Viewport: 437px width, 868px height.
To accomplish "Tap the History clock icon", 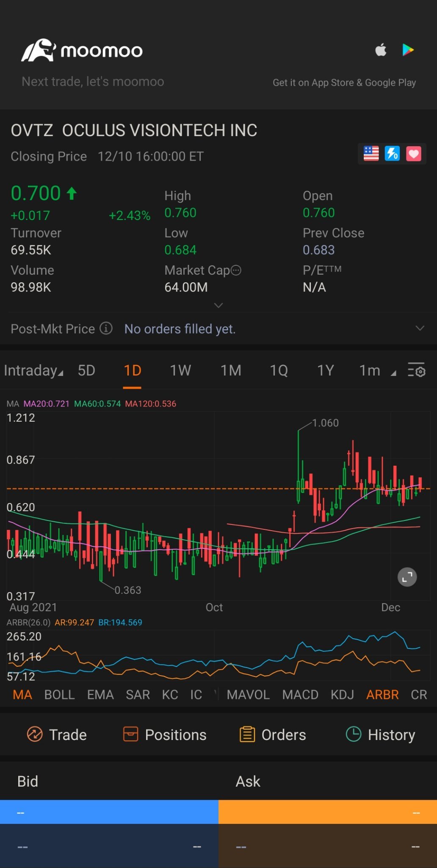I will 354,734.
